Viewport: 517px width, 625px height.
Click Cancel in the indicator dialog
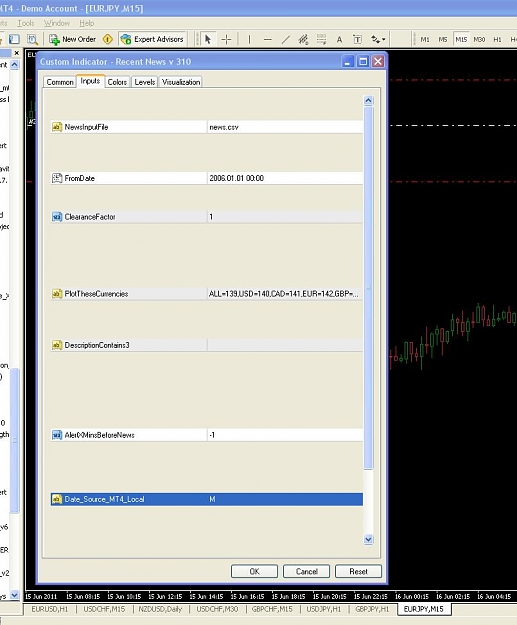click(307, 571)
